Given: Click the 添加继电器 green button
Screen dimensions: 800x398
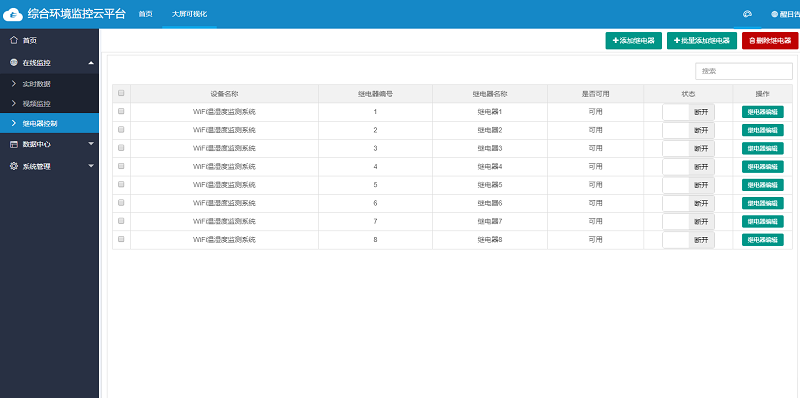Looking at the screenshot, I should coord(634,41).
